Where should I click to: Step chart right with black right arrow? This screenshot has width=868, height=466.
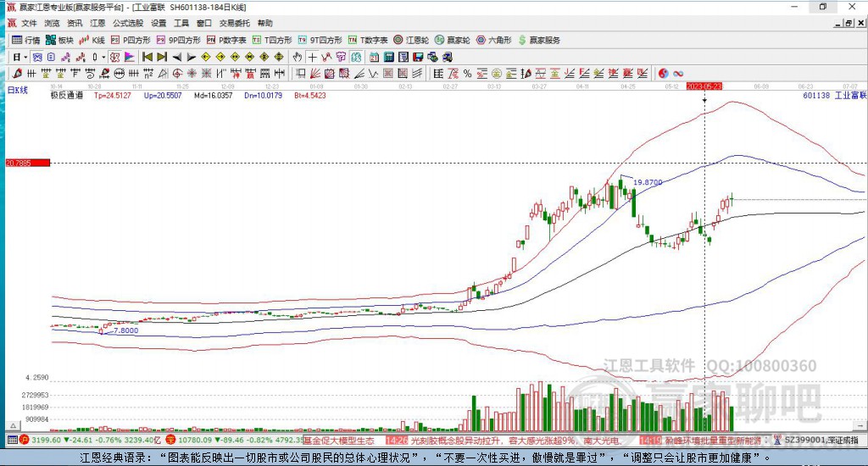tap(191, 57)
